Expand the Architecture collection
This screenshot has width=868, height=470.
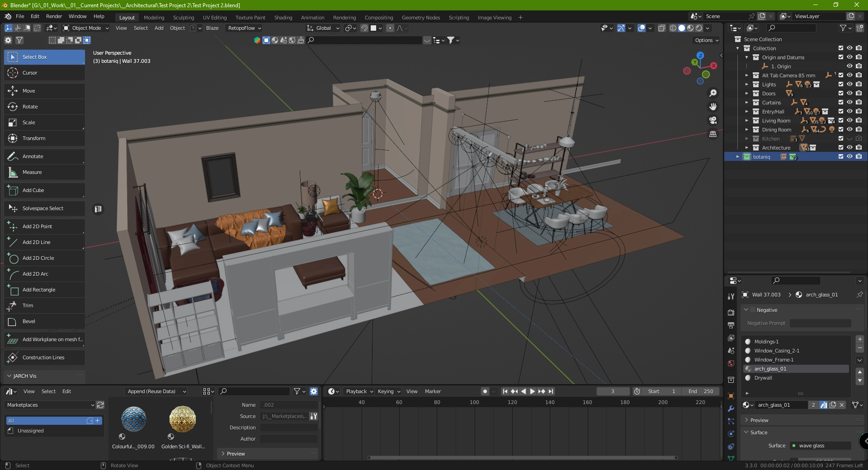pos(746,148)
